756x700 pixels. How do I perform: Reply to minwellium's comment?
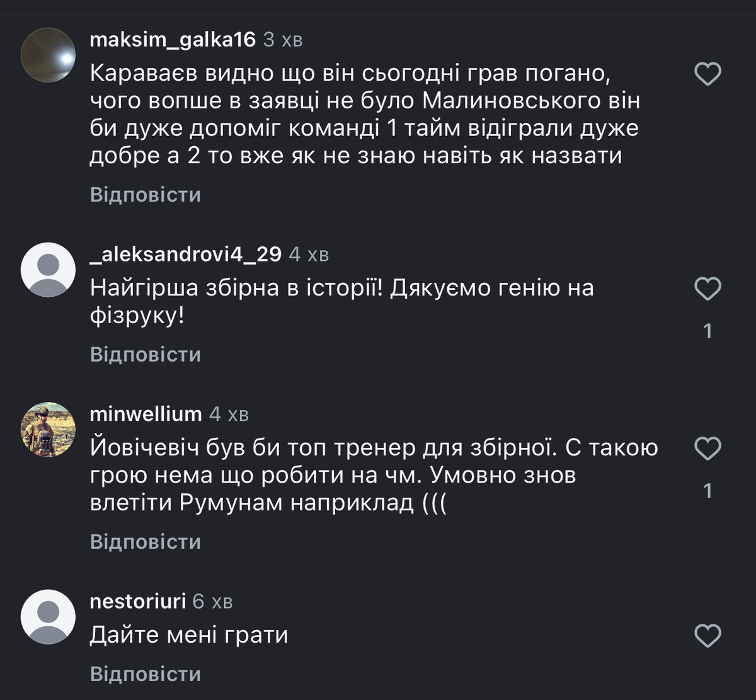pos(146,542)
